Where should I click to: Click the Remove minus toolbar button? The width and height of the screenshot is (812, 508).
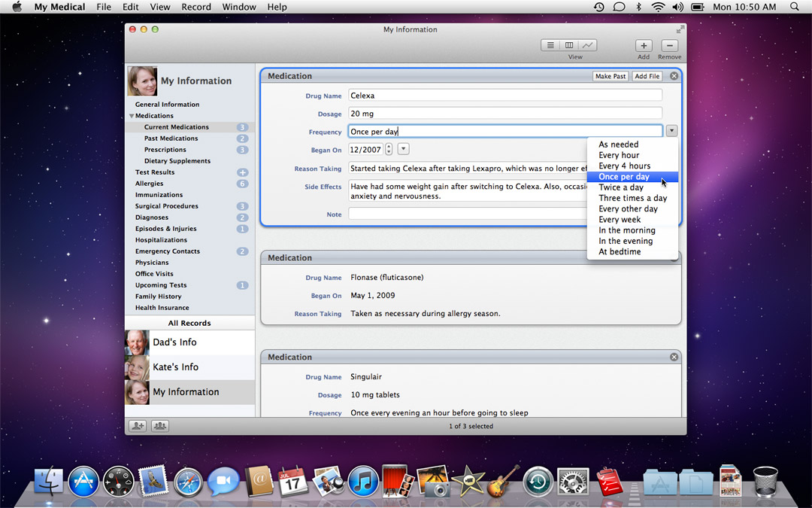point(669,46)
